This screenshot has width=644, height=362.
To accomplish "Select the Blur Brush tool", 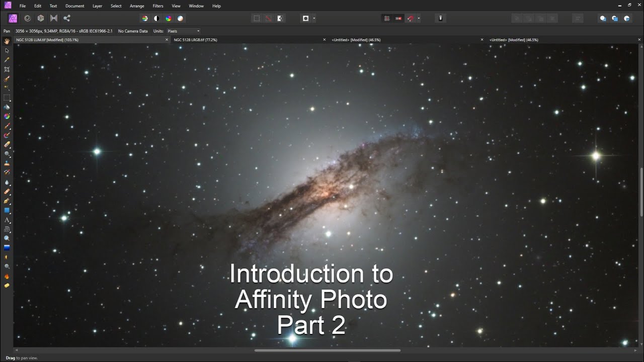I will pyautogui.click(x=7, y=182).
